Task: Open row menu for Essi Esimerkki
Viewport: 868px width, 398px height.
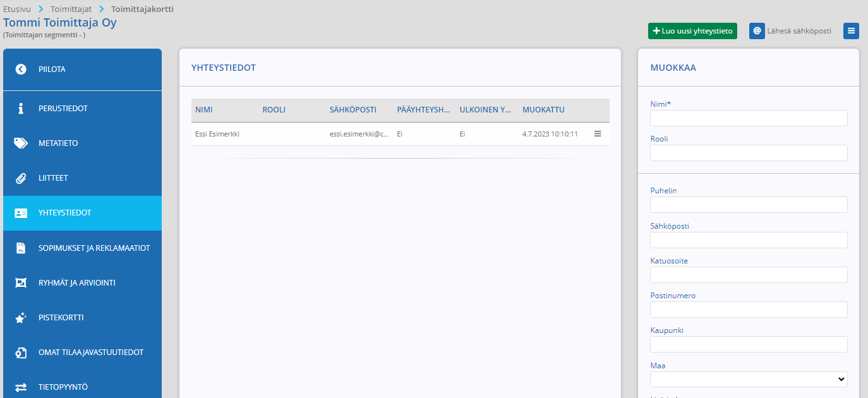Action: click(x=598, y=134)
